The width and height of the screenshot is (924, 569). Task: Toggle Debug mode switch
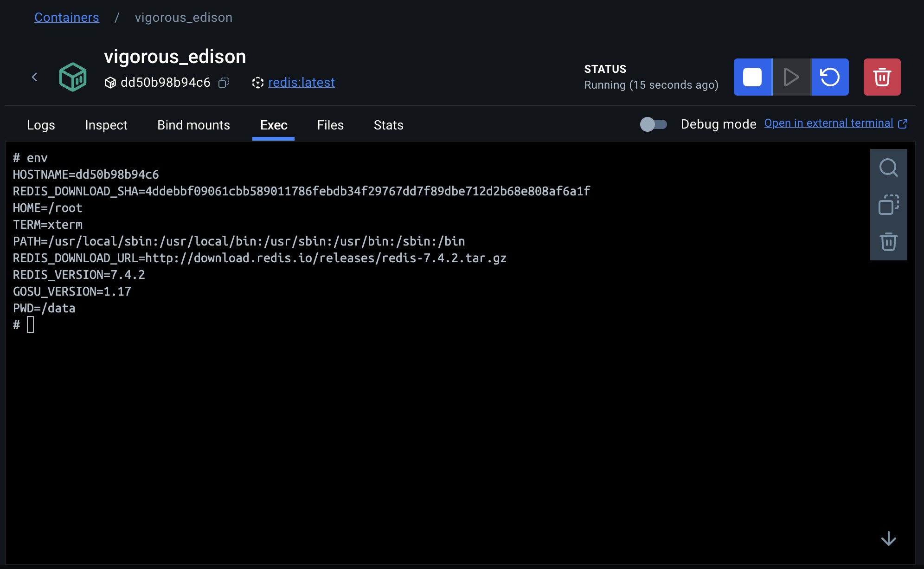[653, 124]
